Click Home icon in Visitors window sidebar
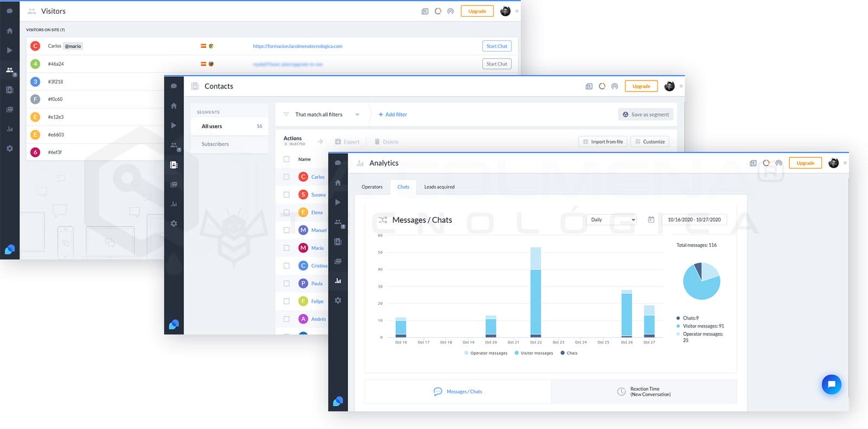This screenshot has height=429, width=868. (9, 31)
